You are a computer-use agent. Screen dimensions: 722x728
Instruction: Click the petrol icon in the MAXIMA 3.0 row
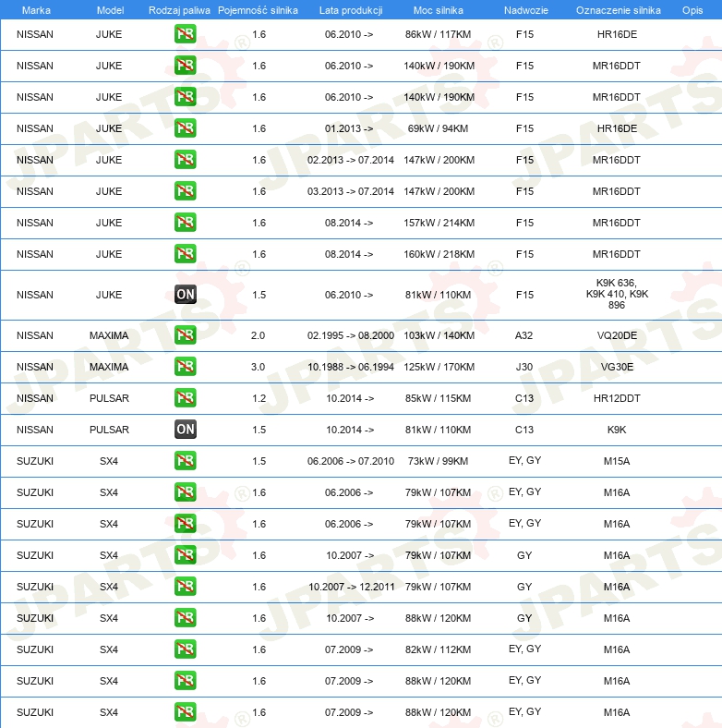186,367
